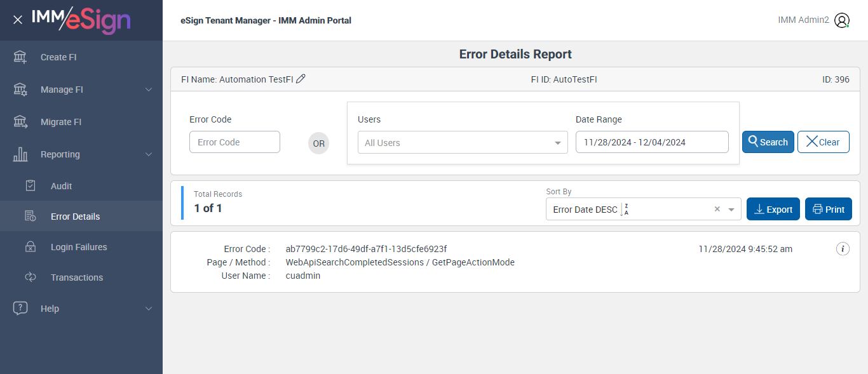Click the Audit clipboard icon

(x=31, y=186)
